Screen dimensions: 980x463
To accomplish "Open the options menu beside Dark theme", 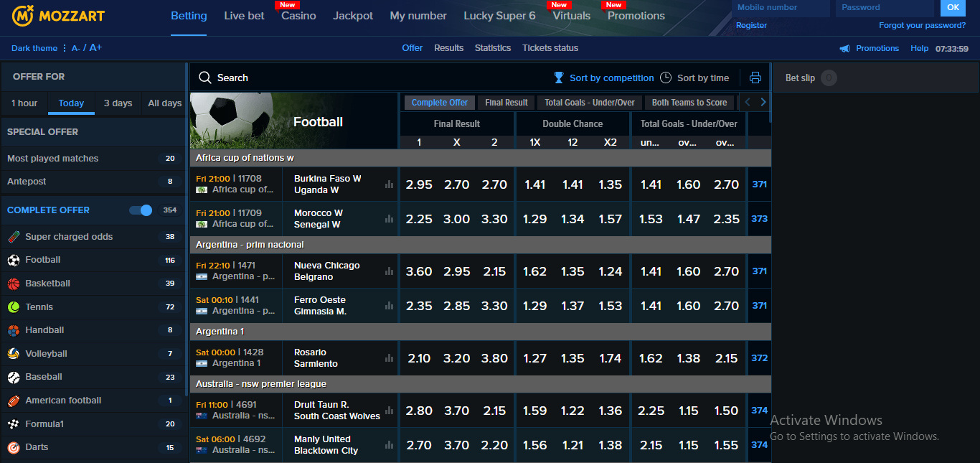I will click(64, 48).
